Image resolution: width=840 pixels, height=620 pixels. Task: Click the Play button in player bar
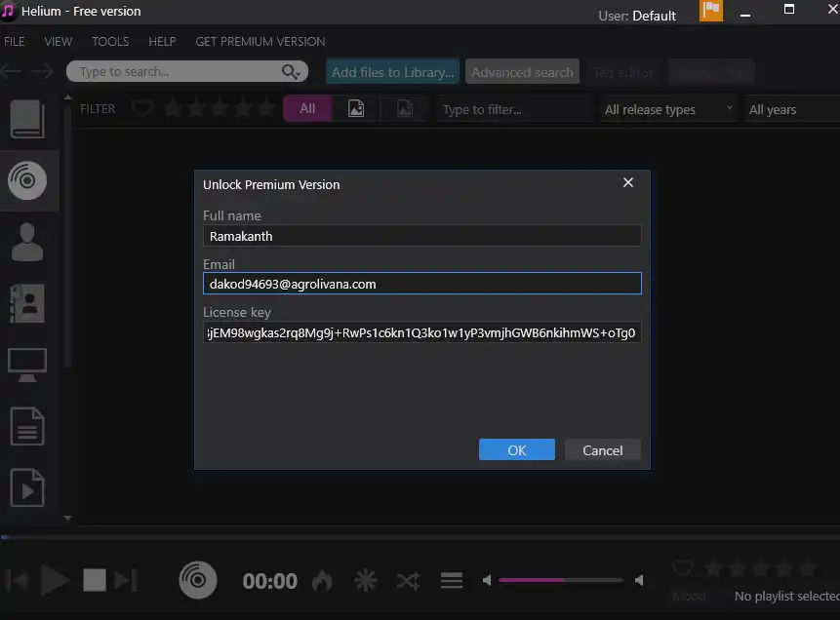click(55, 581)
